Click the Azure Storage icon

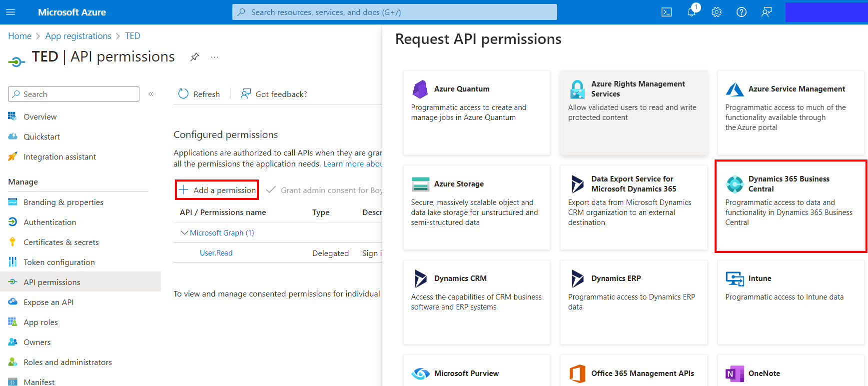coord(420,184)
